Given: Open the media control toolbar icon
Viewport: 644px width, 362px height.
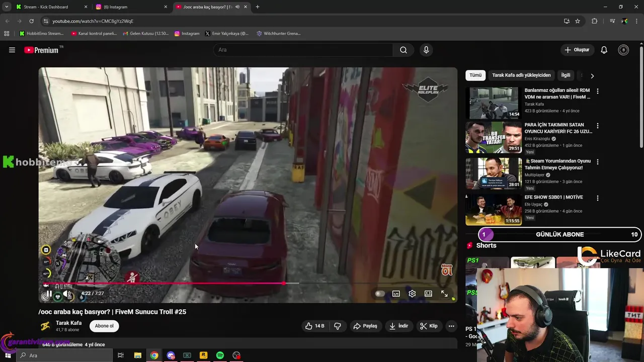Looking at the screenshot, I should point(612,21).
